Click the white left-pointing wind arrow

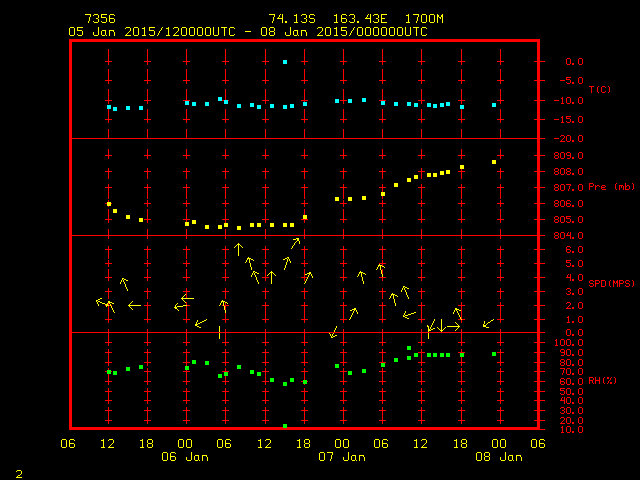(x=134, y=305)
